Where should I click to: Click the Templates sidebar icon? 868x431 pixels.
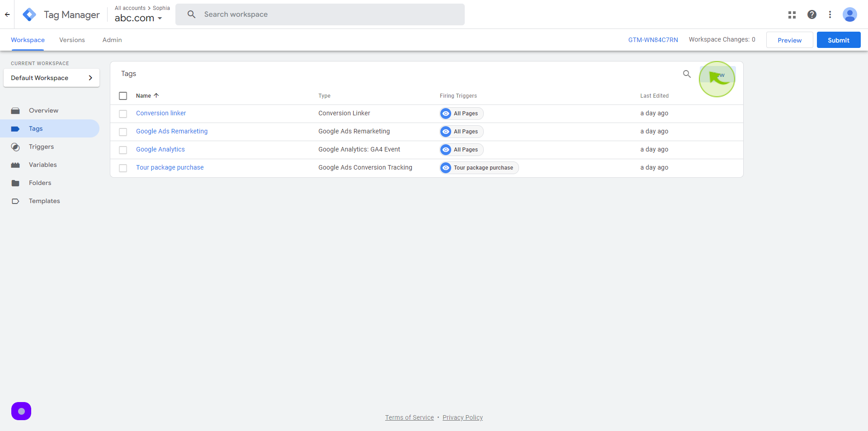(x=15, y=201)
